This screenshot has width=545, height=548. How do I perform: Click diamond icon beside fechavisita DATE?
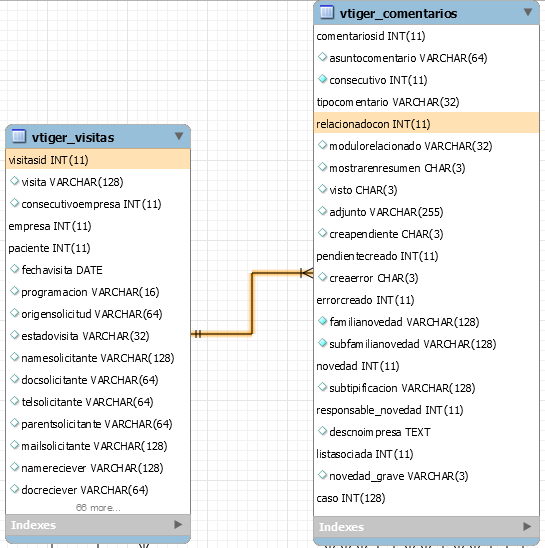(x=14, y=269)
